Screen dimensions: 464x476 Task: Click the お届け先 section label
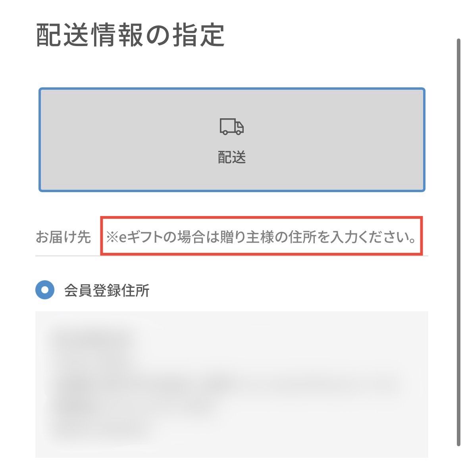tap(63, 237)
